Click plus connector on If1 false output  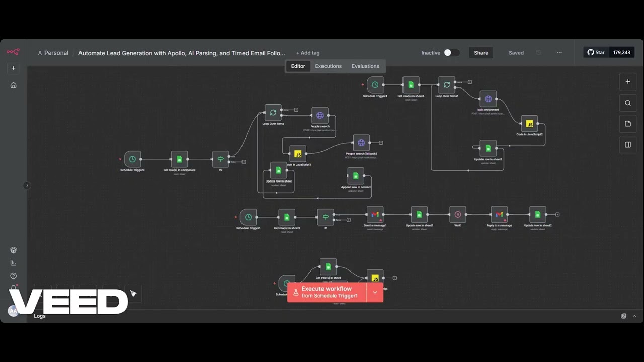(349, 220)
